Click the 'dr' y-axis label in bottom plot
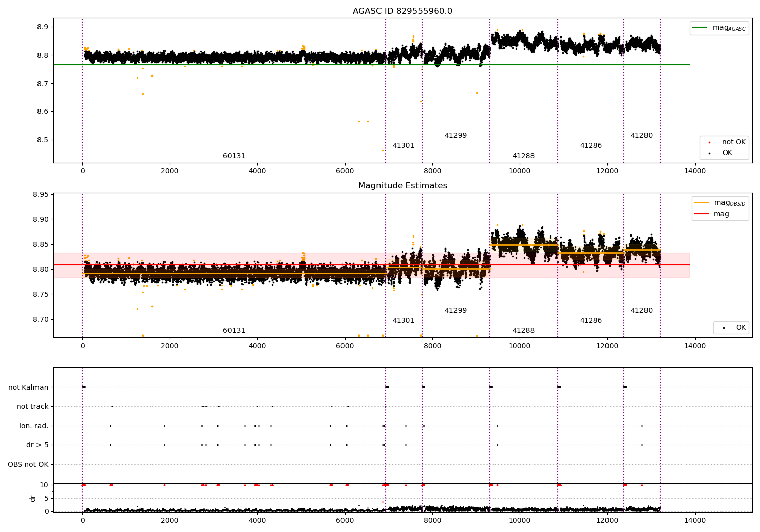The height and width of the screenshot is (532, 760). [x=33, y=498]
